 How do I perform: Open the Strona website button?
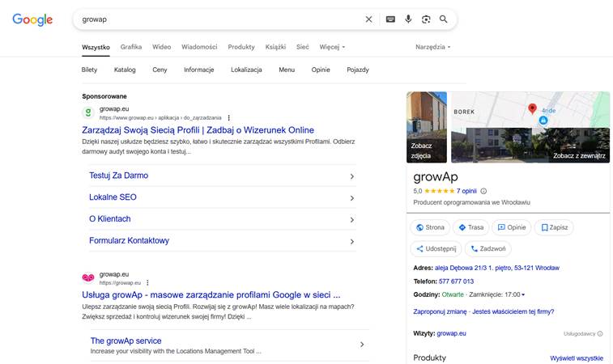430,227
